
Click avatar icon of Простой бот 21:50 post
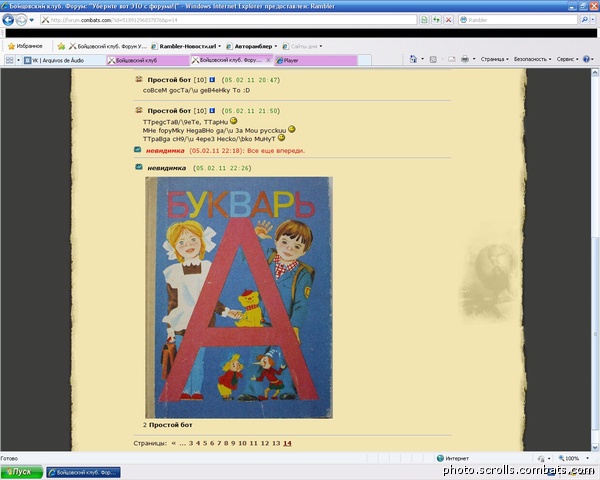coord(139,110)
